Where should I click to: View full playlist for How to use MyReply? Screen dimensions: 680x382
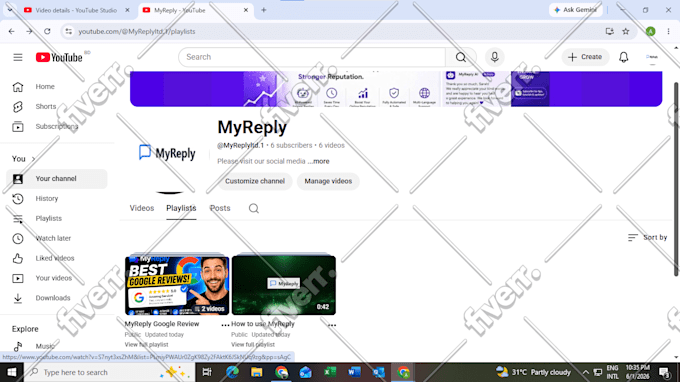[x=253, y=345]
